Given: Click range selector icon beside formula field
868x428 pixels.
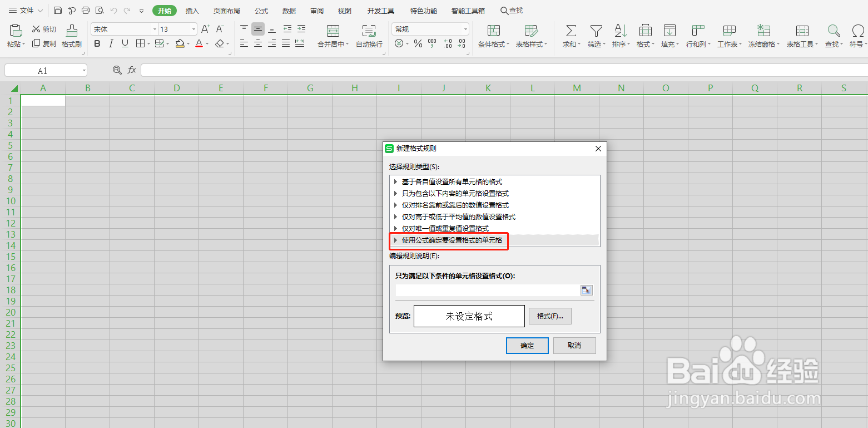Looking at the screenshot, I should [x=587, y=290].
